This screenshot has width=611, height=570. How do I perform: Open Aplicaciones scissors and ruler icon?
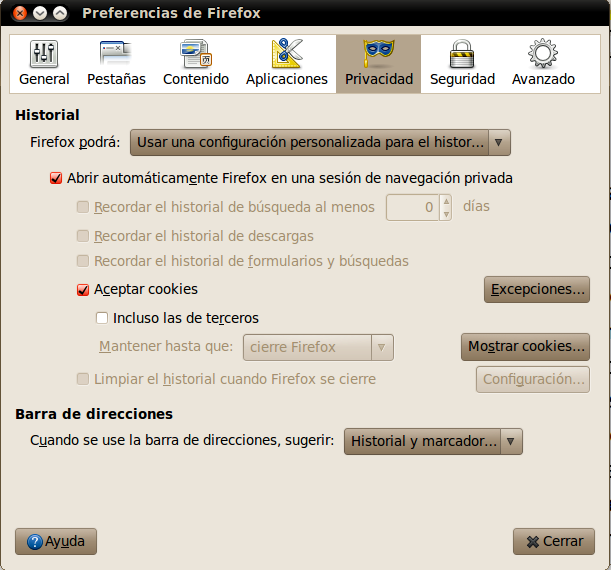pyautogui.click(x=287, y=53)
